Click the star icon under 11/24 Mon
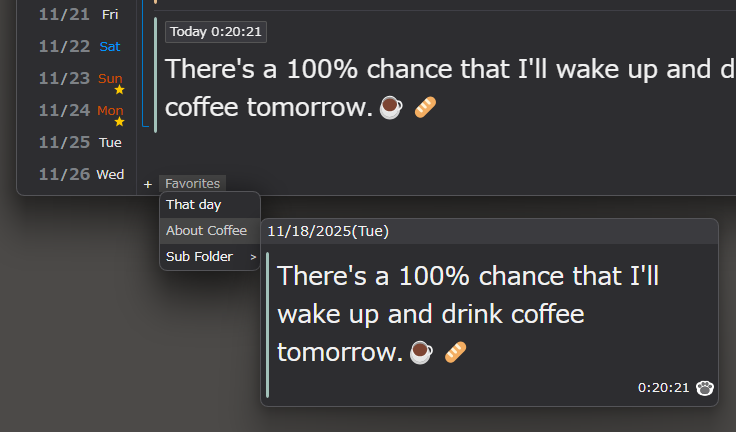 click(119, 122)
